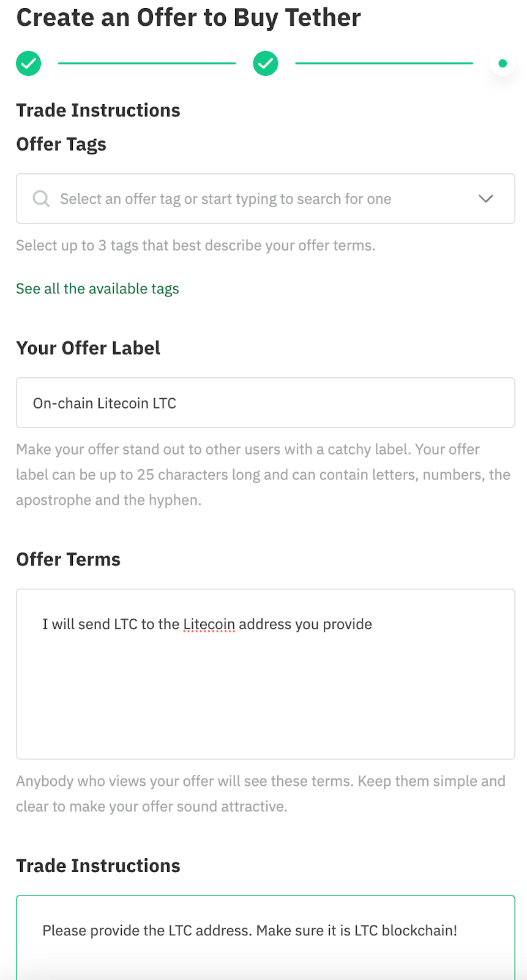
Task: Click the 25 characters long label hint text
Action: click(x=263, y=475)
